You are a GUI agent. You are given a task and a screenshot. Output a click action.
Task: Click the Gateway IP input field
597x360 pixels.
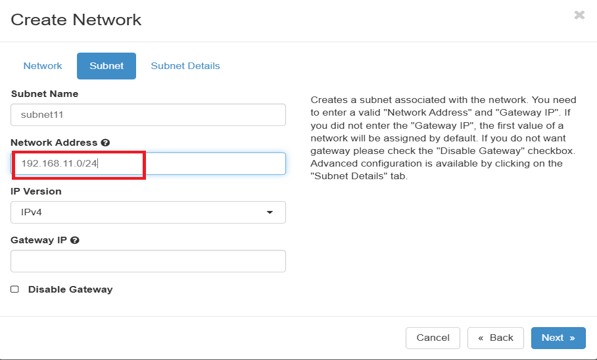tap(148, 261)
